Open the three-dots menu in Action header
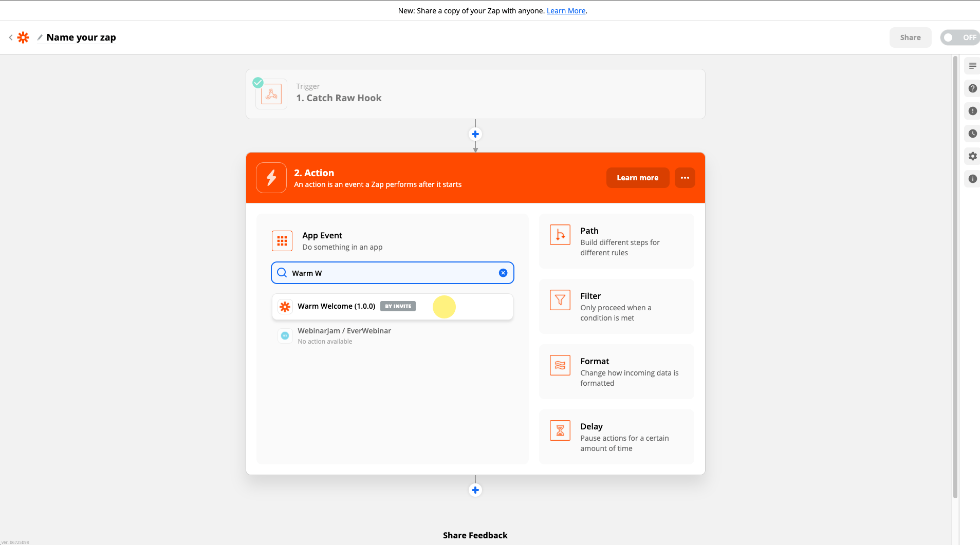Viewport: 980px width, 545px height. click(x=685, y=178)
